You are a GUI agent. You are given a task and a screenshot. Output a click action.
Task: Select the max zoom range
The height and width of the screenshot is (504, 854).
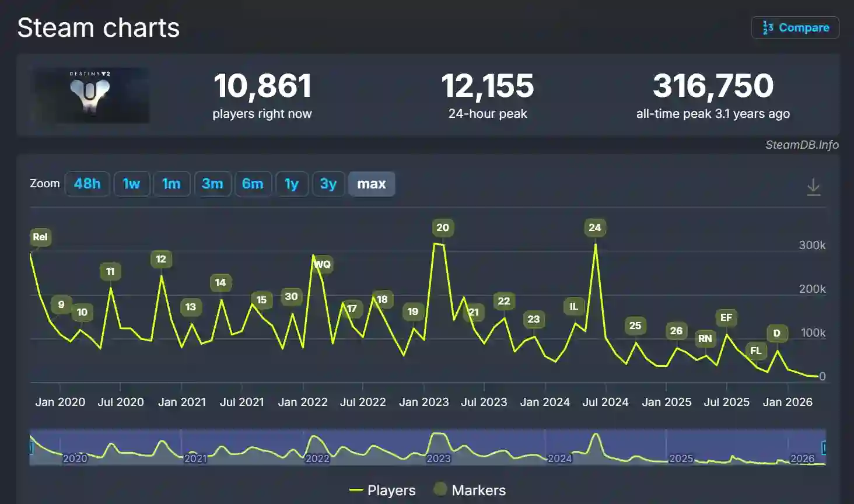point(372,184)
